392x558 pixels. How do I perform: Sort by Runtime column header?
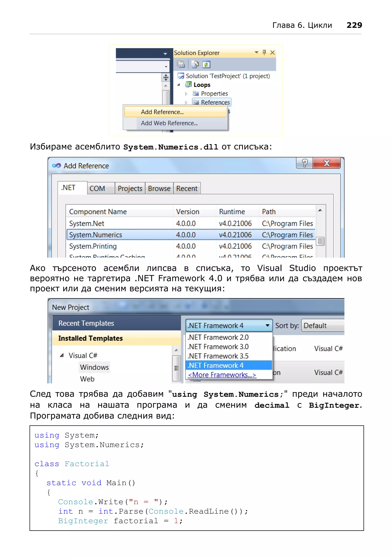pos(237,211)
